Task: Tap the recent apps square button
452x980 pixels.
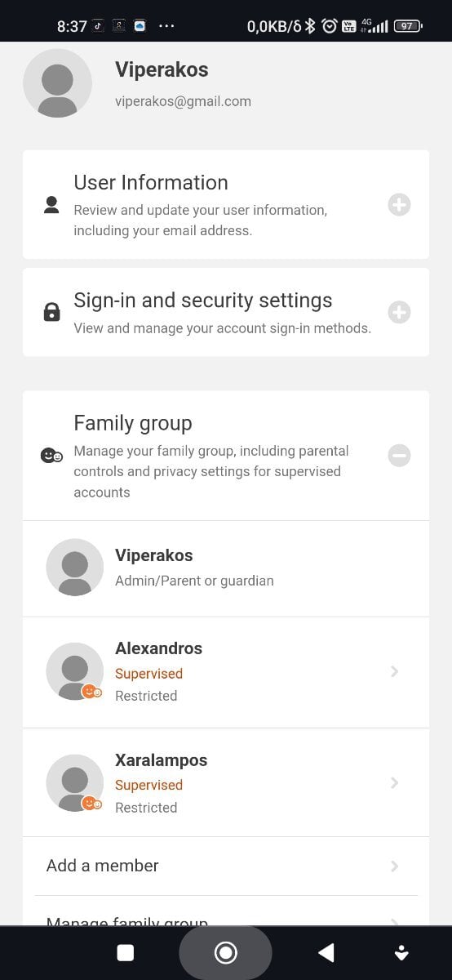Action: [125, 952]
